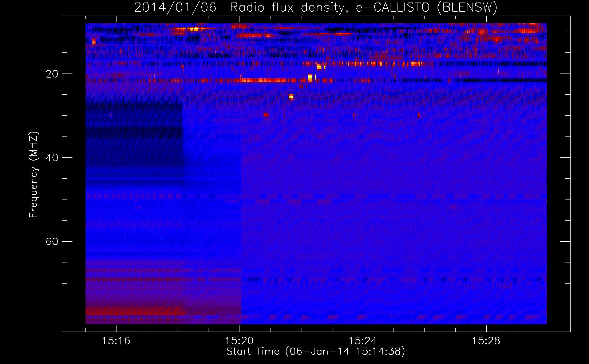Click the 60 frequency tick label

52,242
